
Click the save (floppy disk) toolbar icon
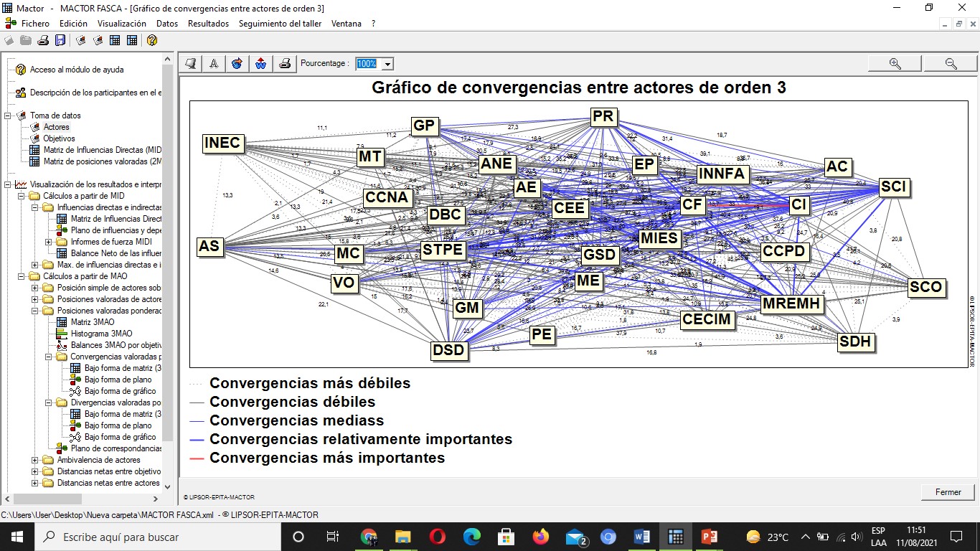click(60, 40)
